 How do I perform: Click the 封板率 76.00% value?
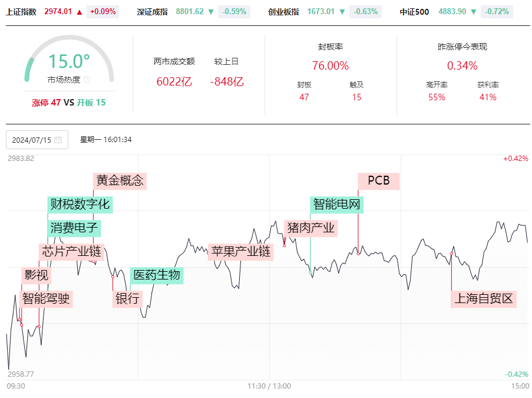[330, 65]
